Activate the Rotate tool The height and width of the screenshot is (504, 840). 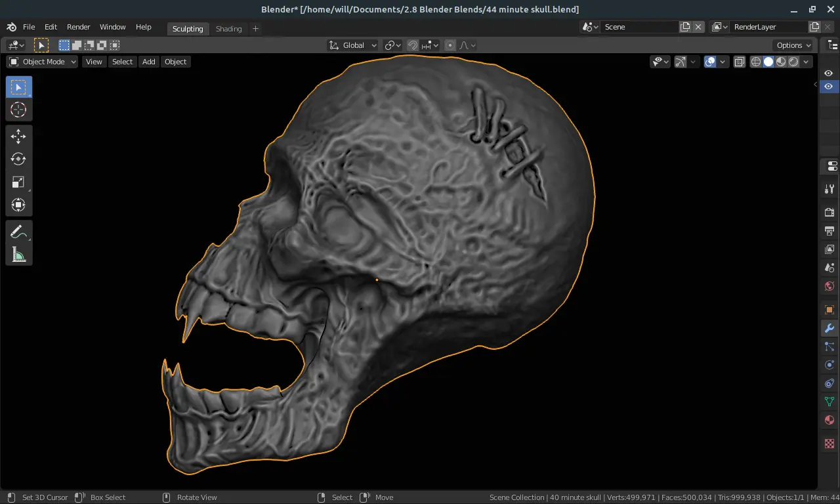[x=18, y=159]
